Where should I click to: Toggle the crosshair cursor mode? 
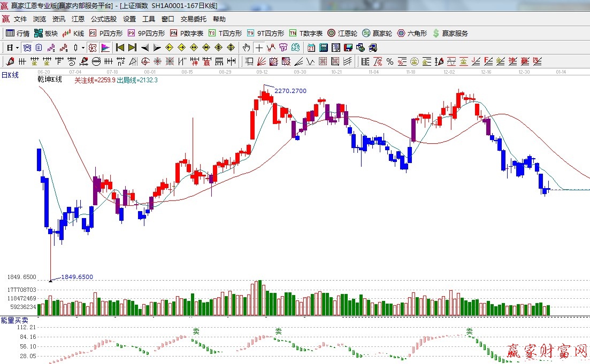pyautogui.click(x=259, y=48)
